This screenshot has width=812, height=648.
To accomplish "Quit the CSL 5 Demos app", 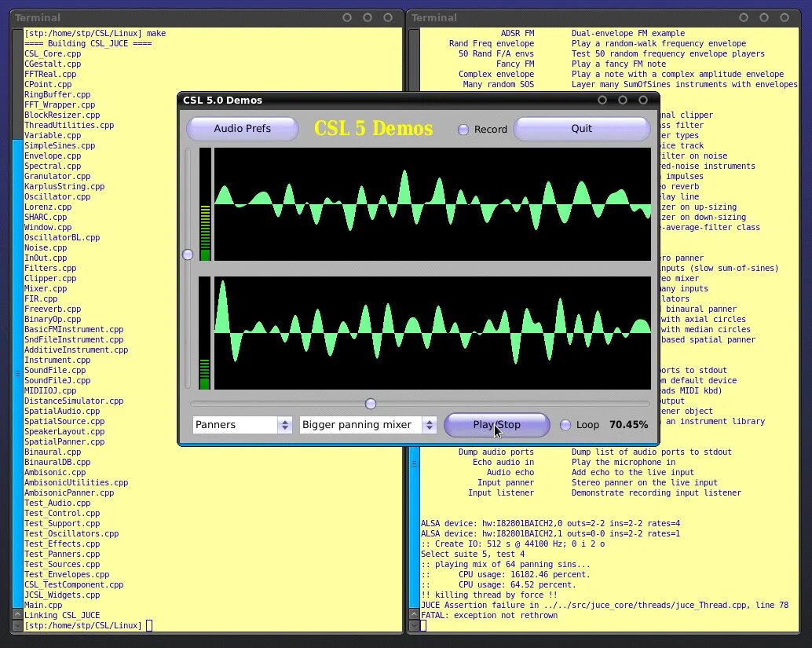I will point(582,129).
